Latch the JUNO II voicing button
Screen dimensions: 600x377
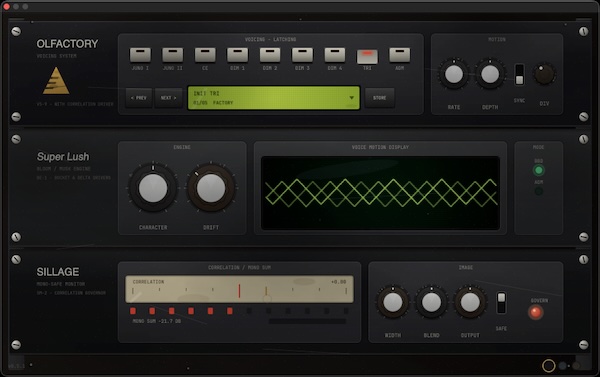tap(173, 55)
